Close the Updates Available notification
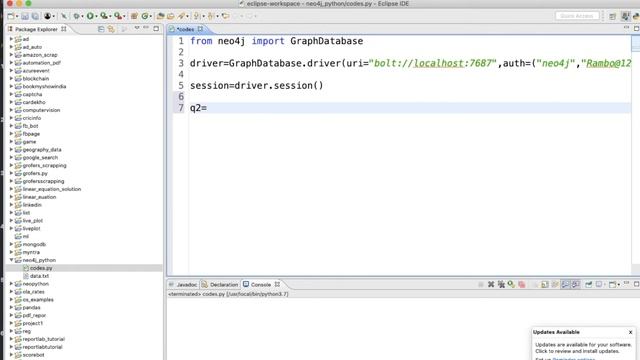This screenshot has height=360, width=640. [x=630, y=332]
